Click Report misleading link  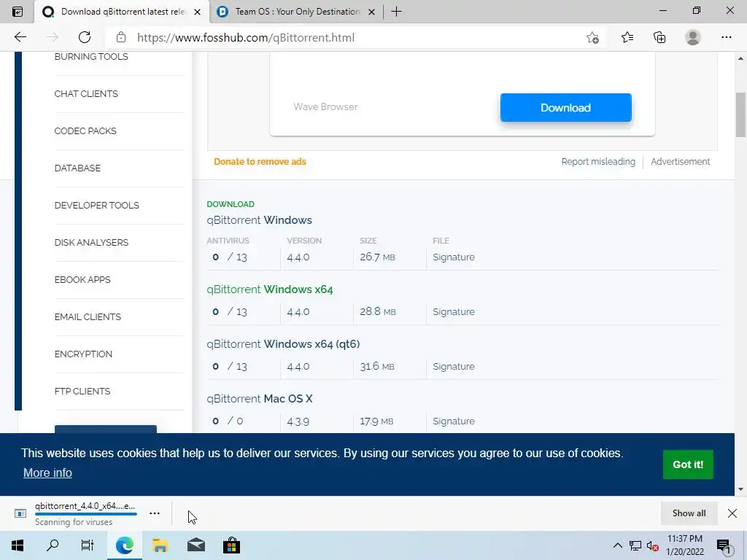[x=598, y=161]
